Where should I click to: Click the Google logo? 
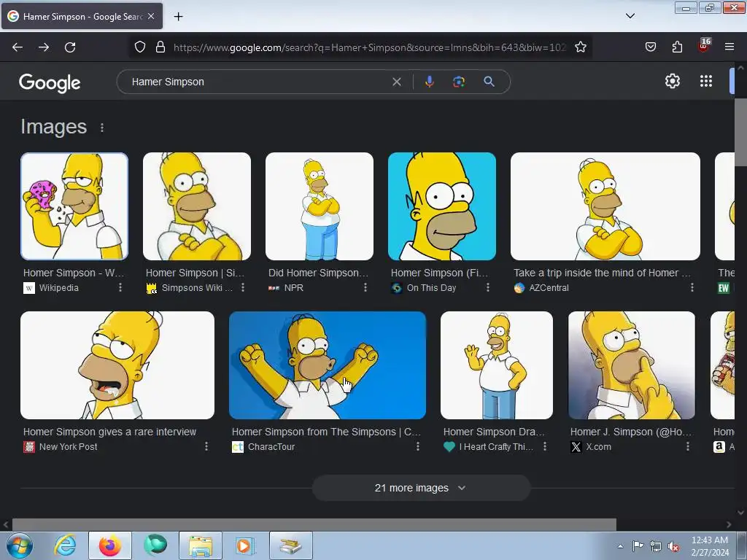50,83
